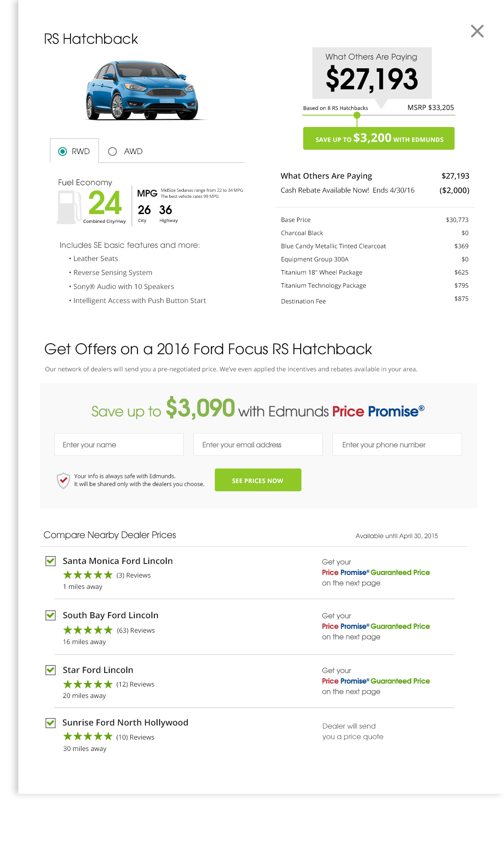Focus the email address input field
This screenshot has height=849, width=504.
tap(258, 444)
